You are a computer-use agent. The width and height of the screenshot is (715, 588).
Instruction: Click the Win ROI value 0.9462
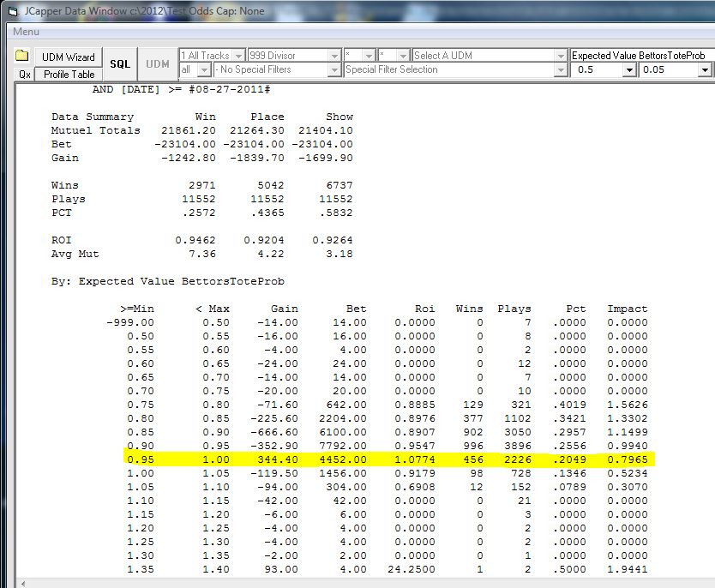point(195,240)
